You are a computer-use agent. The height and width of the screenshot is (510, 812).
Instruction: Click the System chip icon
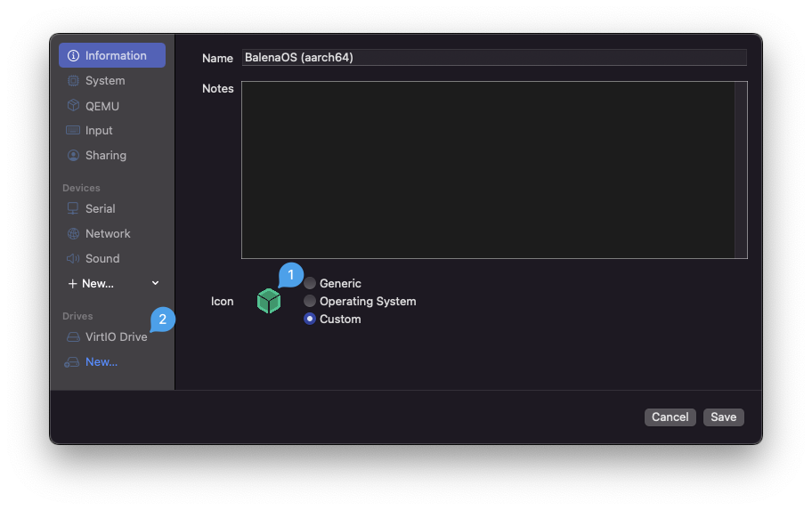tap(73, 81)
